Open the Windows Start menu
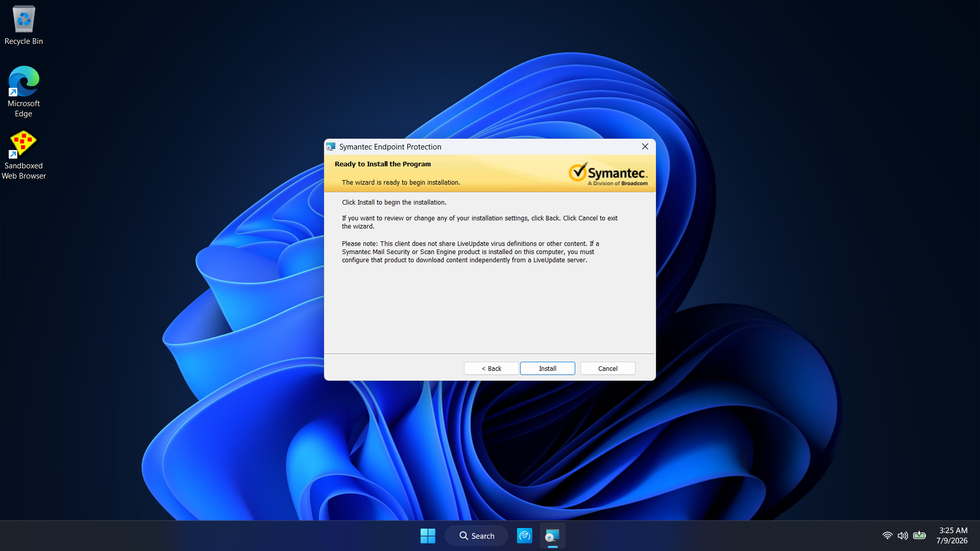 point(428,536)
